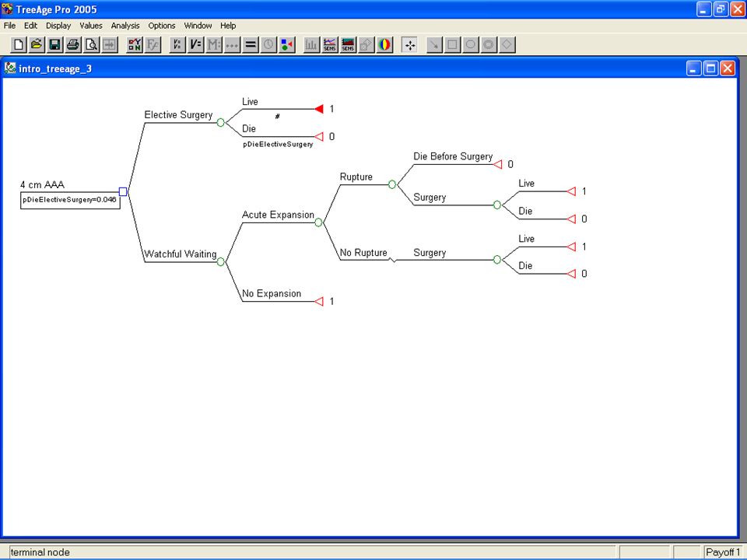Click the # probability under Live branch
This screenshot has height=560, width=747.
pyautogui.click(x=277, y=116)
